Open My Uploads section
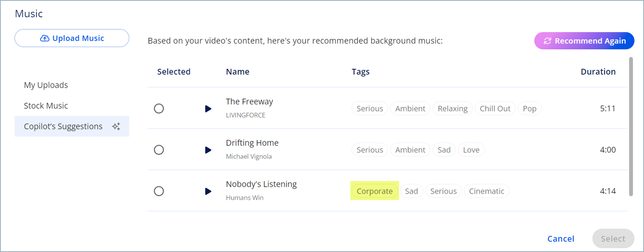 46,85
